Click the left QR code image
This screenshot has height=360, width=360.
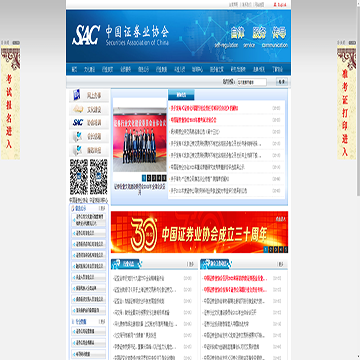click(79, 177)
